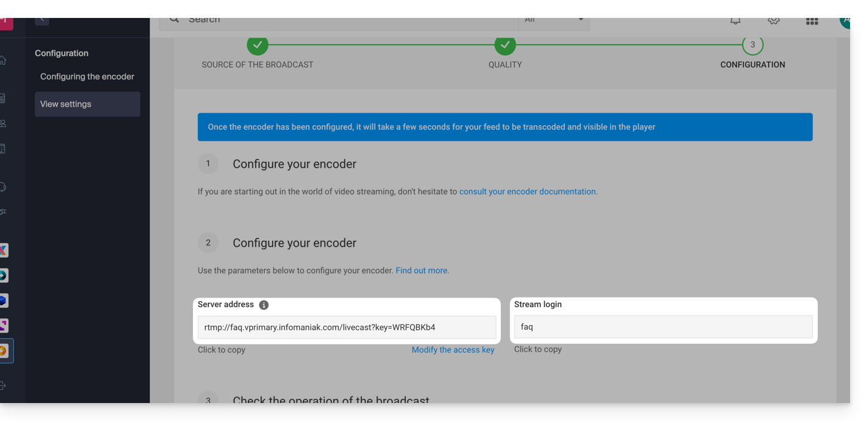This screenshot has width=868, height=421.
Task: Open settings via the gear icon
Action: pyautogui.click(x=773, y=21)
